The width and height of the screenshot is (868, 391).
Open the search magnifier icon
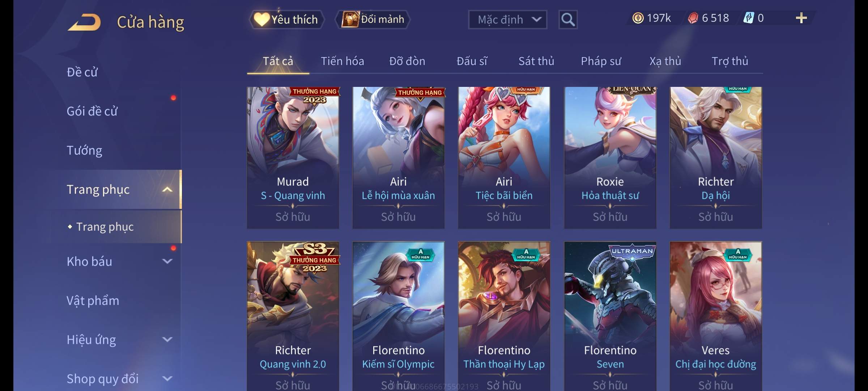click(568, 20)
